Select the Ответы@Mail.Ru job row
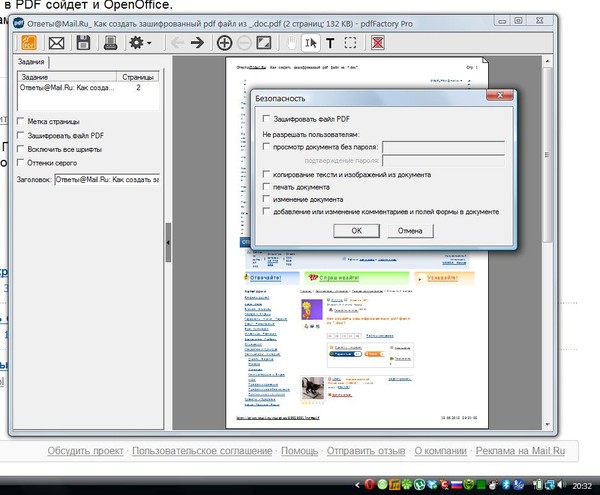 click(88, 88)
